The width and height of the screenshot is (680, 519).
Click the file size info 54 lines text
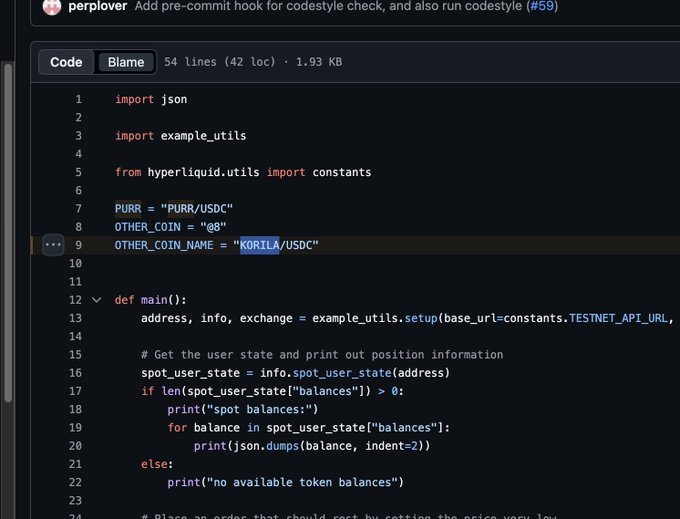253,62
